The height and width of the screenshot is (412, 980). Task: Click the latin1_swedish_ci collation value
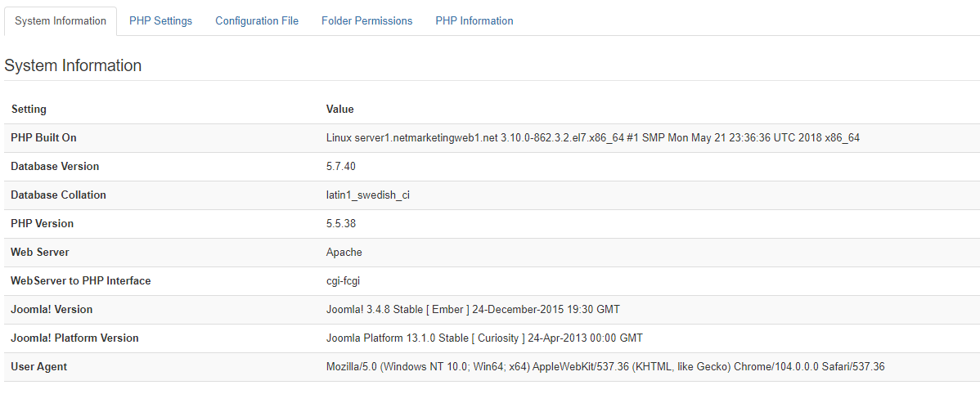367,195
